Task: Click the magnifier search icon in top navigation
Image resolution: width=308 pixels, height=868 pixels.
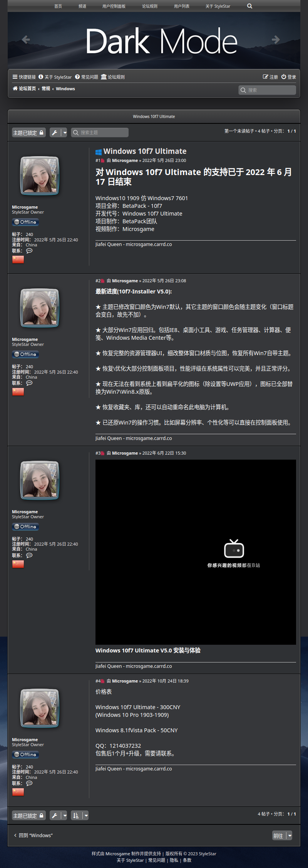Action: (x=249, y=6)
